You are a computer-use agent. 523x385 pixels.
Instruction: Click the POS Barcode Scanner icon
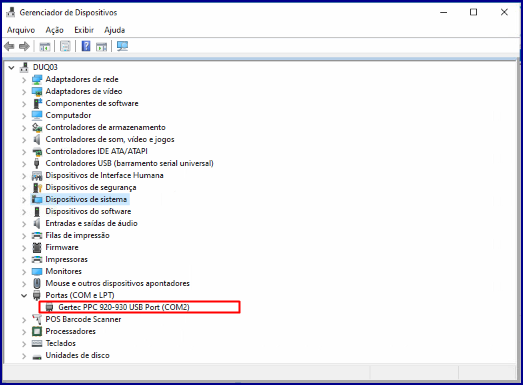click(x=37, y=320)
